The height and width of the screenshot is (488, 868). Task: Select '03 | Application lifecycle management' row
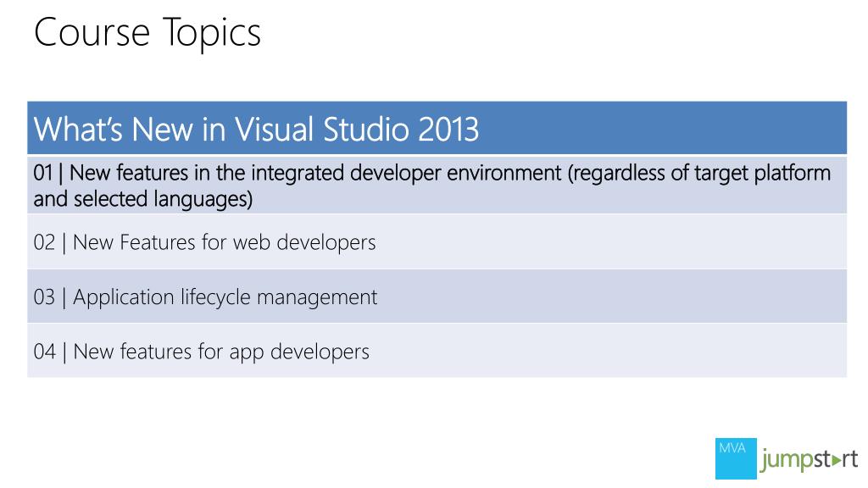(x=437, y=296)
